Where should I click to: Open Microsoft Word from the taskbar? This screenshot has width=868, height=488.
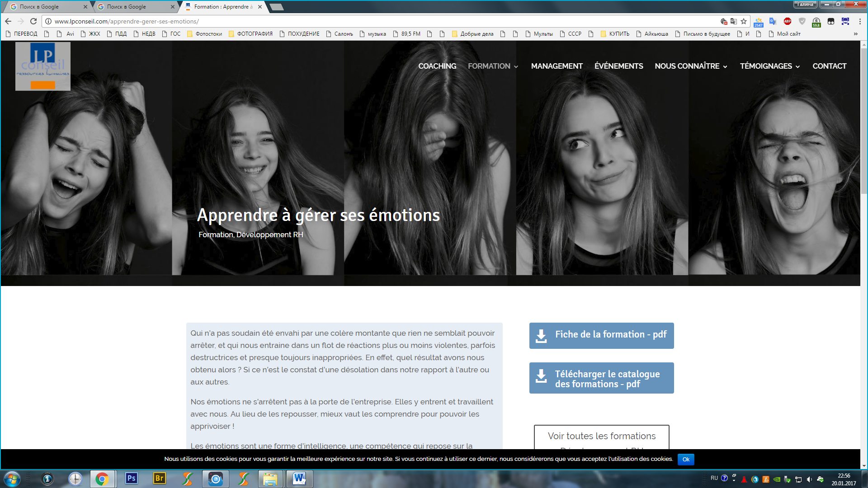(x=299, y=479)
